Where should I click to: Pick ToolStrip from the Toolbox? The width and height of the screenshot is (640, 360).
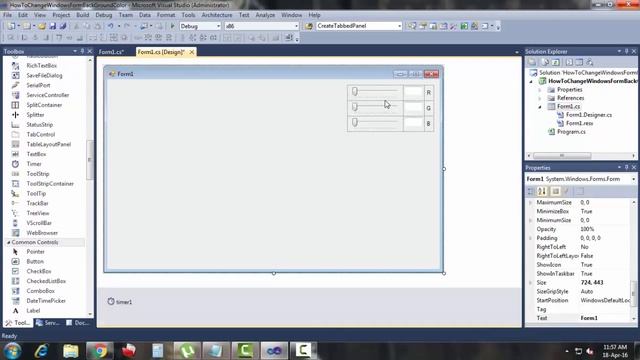coord(38,174)
